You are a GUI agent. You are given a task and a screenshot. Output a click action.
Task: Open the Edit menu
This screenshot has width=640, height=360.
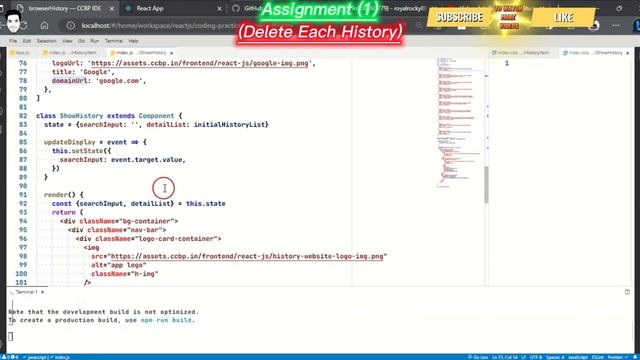(x=27, y=41)
